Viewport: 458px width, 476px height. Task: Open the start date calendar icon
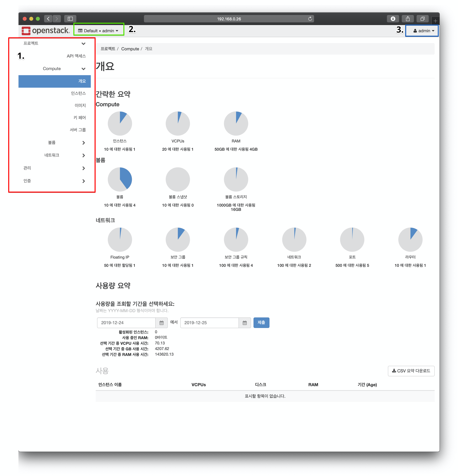click(x=161, y=323)
